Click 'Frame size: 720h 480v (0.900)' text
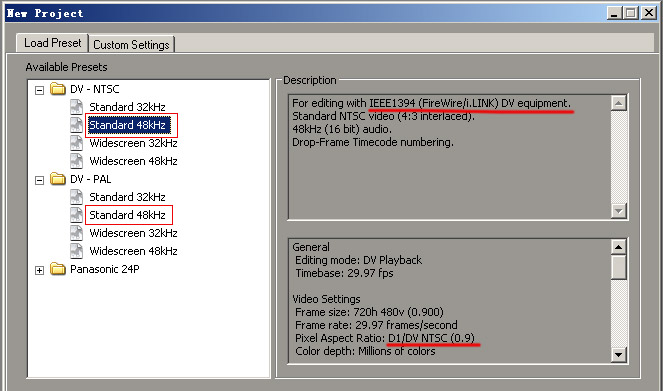The width and height of the screenshot is (663, 391). point(369,312)
